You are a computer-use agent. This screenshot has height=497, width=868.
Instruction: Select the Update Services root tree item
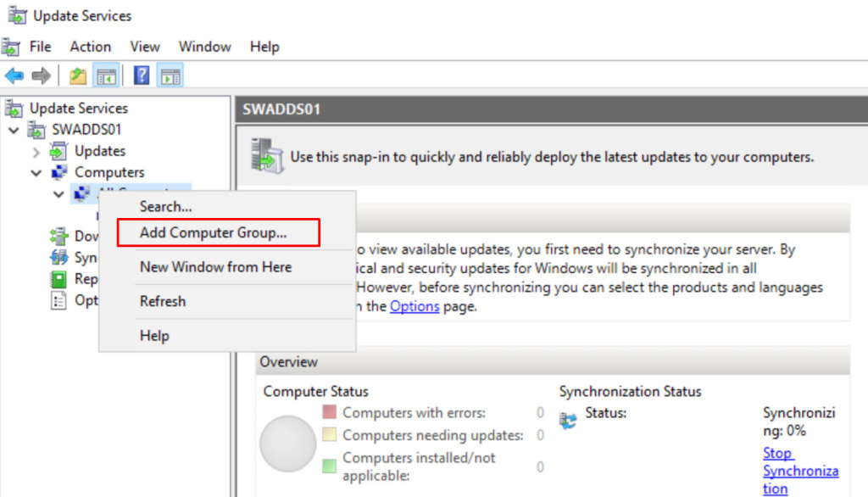(79, 108)
